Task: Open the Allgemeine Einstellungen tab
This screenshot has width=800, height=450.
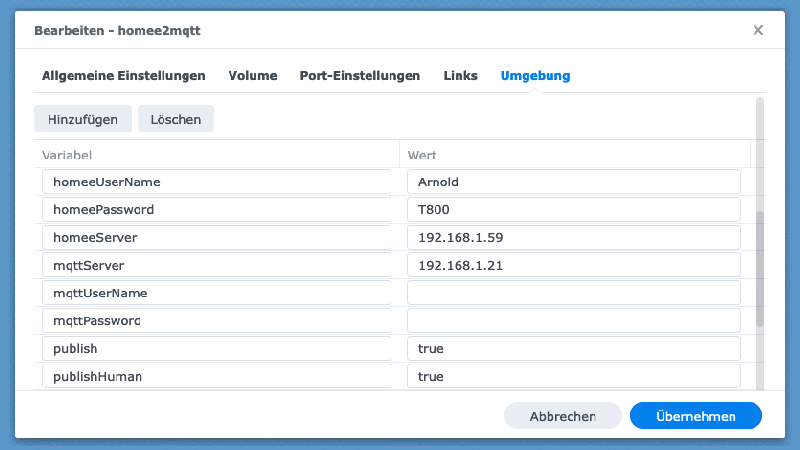Action: pos(123,76)
